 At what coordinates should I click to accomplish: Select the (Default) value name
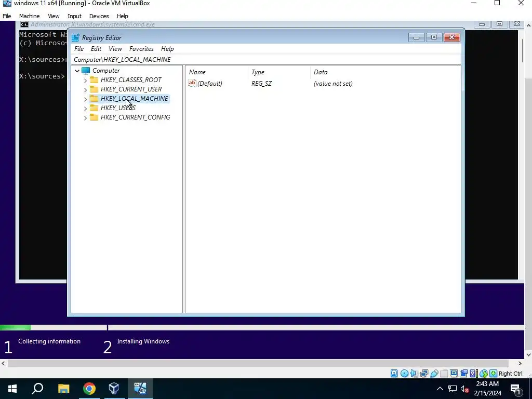pyautogui.click(x=210, y=84)
